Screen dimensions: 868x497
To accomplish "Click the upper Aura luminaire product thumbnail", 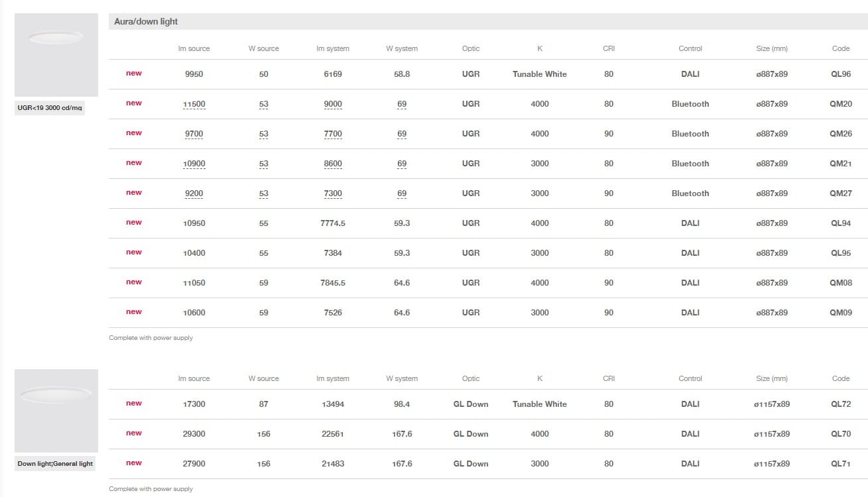I will tap(56, 55).
